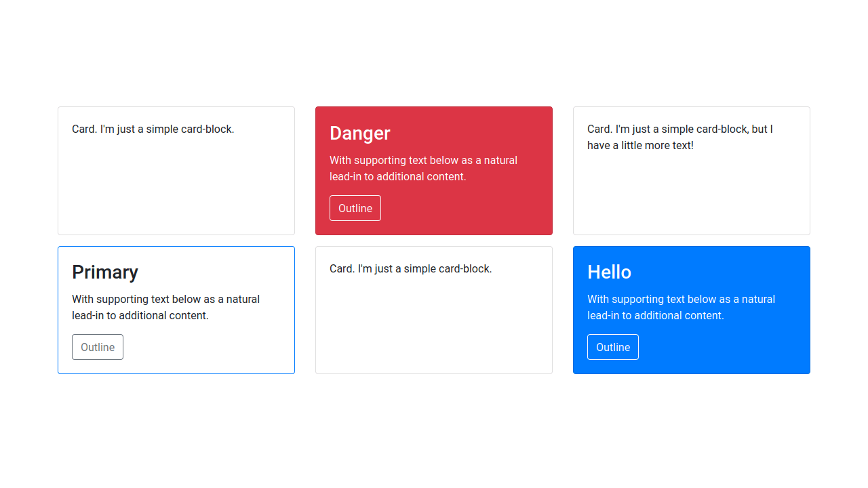The width and height of the screenshot is (868, 488).
Task: Click the Danger card heading
Action: 360,134
